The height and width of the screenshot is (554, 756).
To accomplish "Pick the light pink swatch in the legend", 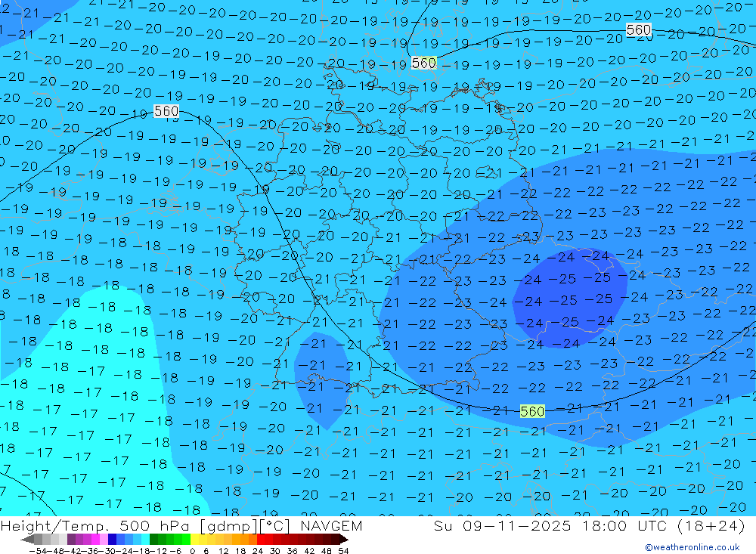I will tap(104, 539).
